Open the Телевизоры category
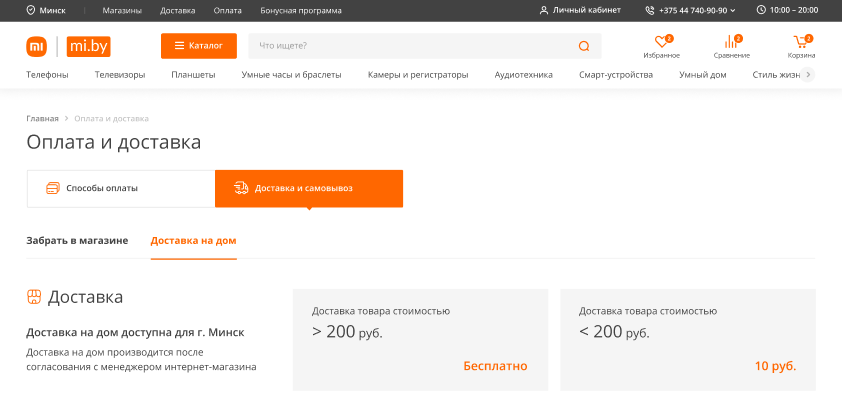The image size is (842, 411). point(120,75)
